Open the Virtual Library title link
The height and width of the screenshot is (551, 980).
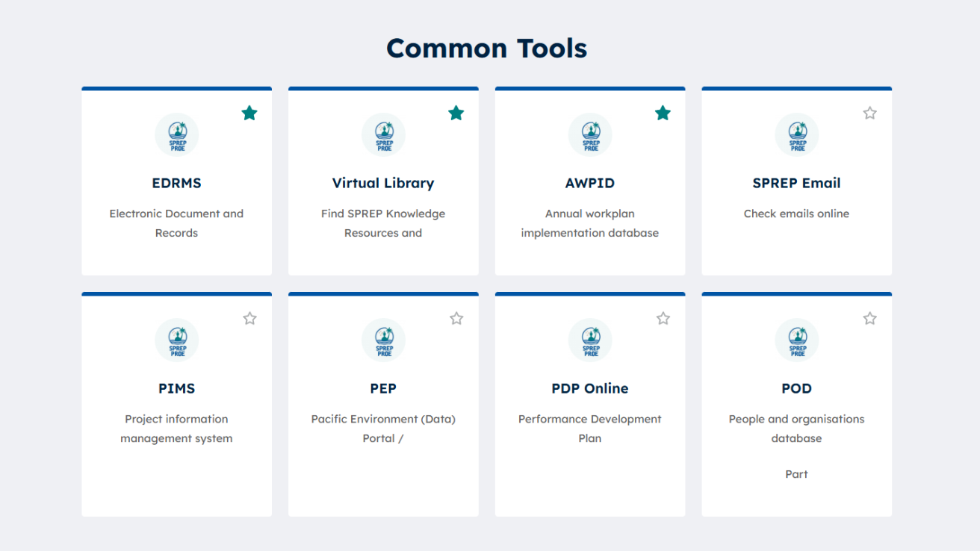click(x=383, y=183)
